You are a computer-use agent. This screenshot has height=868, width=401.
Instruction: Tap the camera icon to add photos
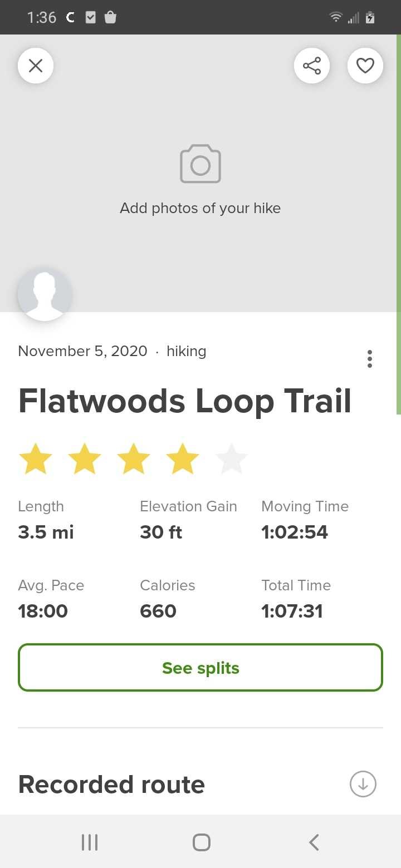click(x=200, y=164)
